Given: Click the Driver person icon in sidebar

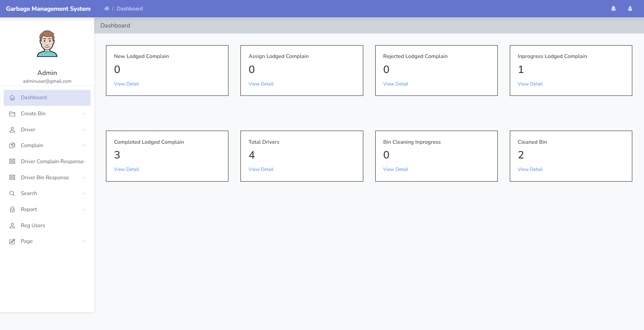Looking at the screenshot, I should click(12, 130).
